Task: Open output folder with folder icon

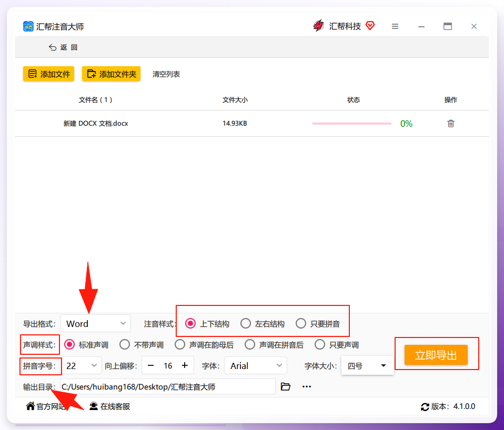Action: 286,386
